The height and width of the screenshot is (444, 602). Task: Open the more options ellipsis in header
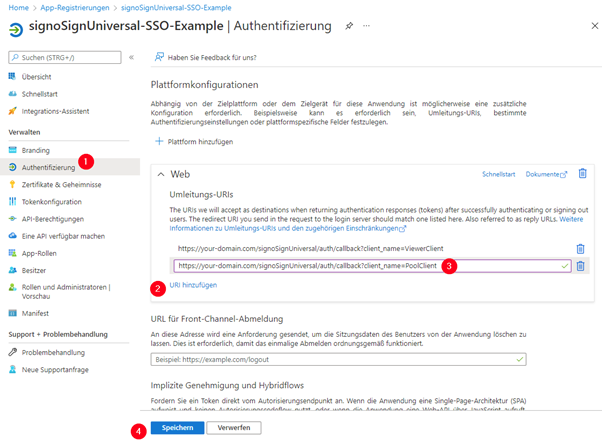(x=368, y=26)
